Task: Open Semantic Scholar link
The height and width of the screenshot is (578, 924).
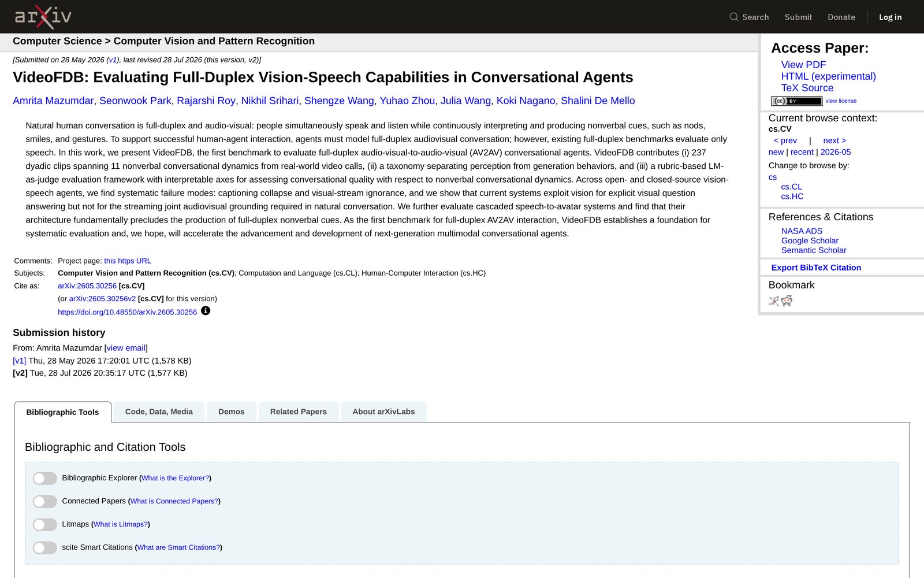Action: pos(814,250)
